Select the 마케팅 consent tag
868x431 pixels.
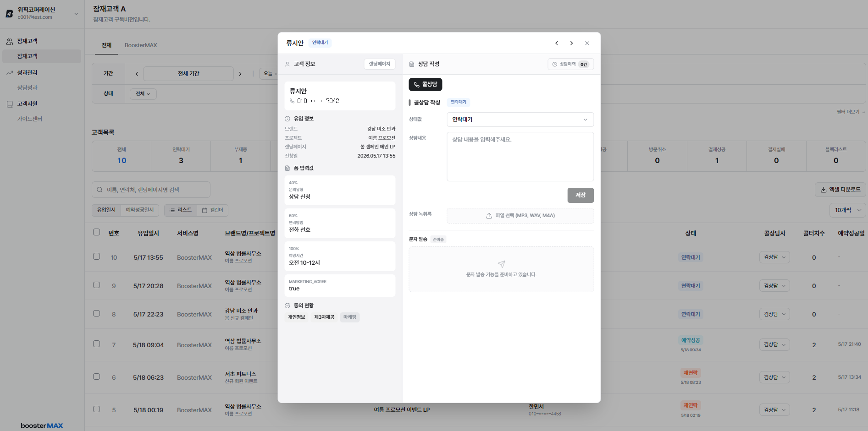click(x=350, y=317)
